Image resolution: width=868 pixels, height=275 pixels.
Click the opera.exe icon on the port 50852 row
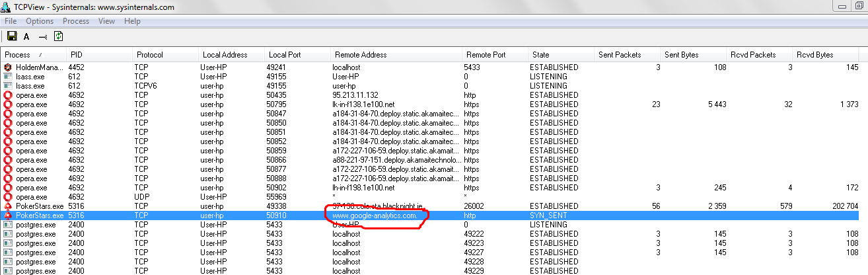tap(8, 141)
